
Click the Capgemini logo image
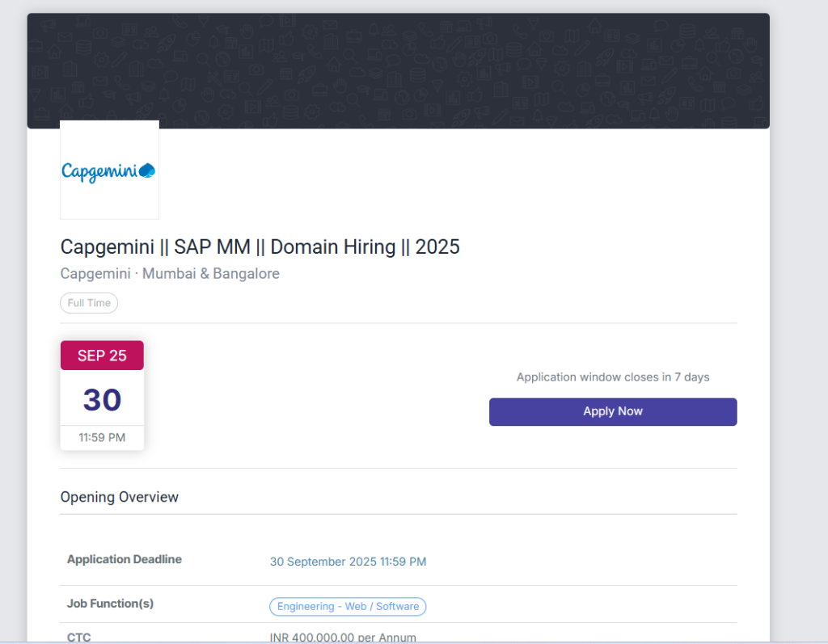pyautogui.click(x=109, y=170)
